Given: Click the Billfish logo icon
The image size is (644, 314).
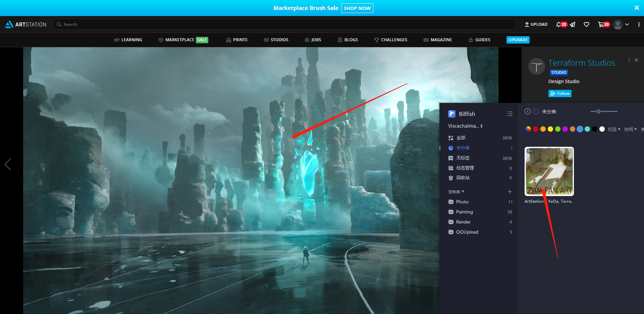Looking at the screenshot, I should click(452, 114).
